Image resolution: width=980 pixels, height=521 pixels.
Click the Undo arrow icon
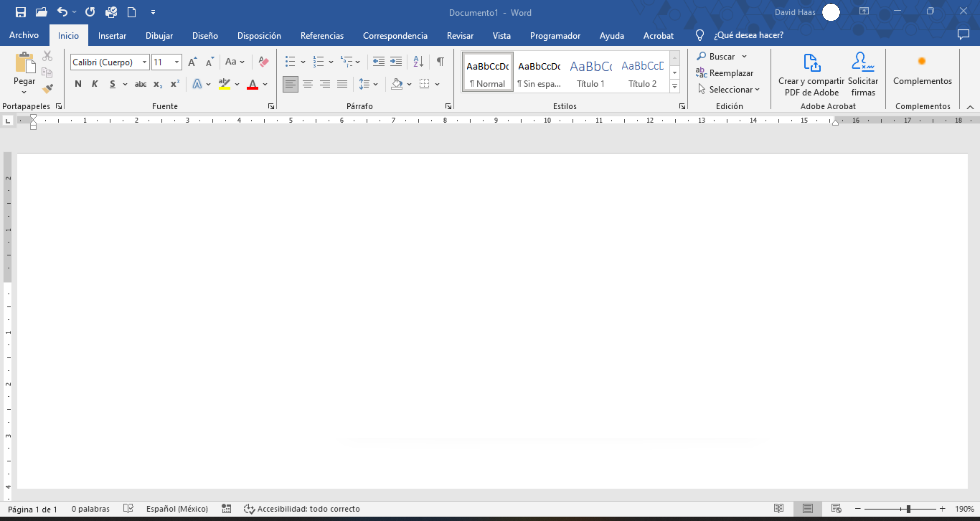[x=62, y=12]
